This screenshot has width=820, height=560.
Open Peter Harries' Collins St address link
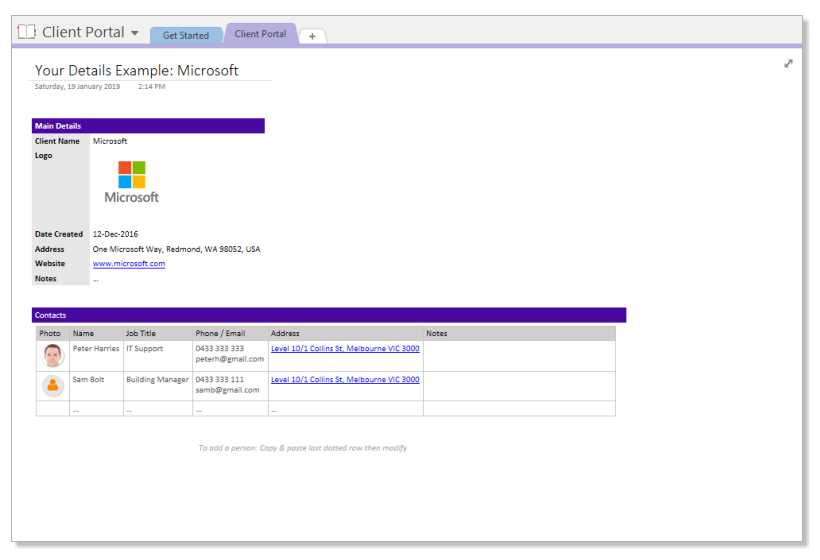point(345,348)
